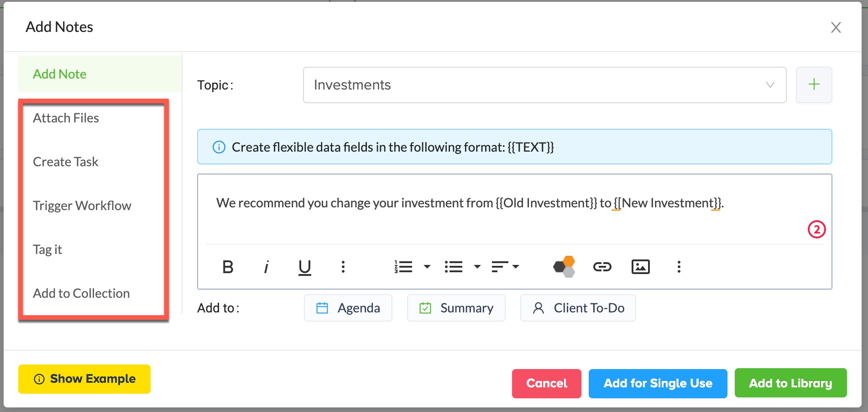The width and height of the screenshot is (868, 412).
Task: Toggle adding the note to Agenda
Action: tap(348, 308)
